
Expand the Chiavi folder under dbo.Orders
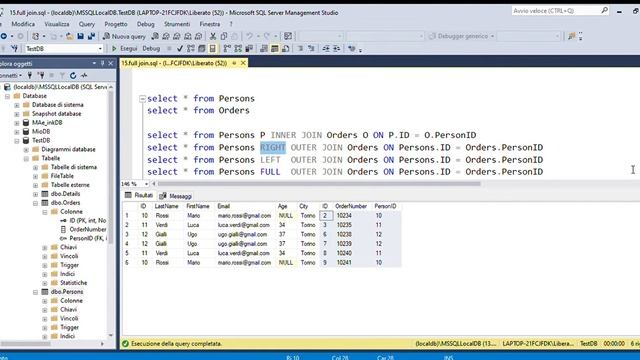pyautogui.click(x=45, y=248)
